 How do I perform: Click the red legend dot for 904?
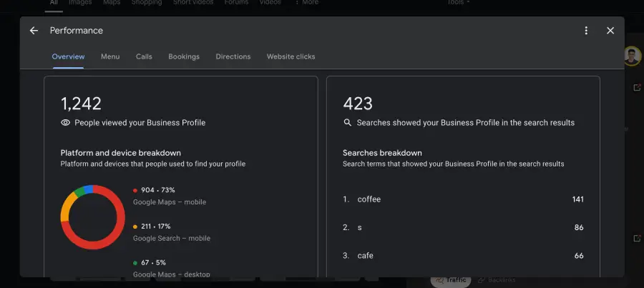coord(135,190)
